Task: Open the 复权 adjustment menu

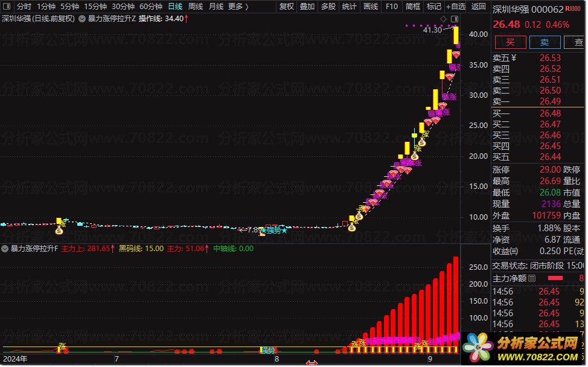Action: pyautogui.click(x=287, y=7)
